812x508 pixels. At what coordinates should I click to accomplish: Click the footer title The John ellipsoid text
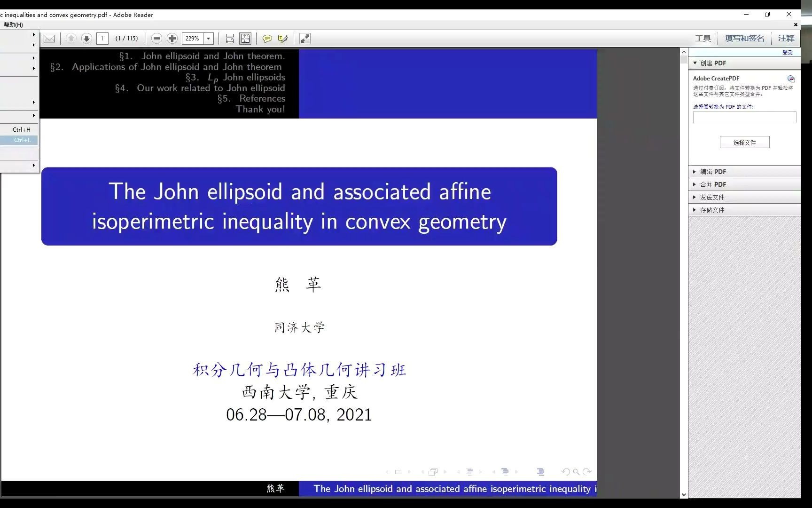pos(455,489)
